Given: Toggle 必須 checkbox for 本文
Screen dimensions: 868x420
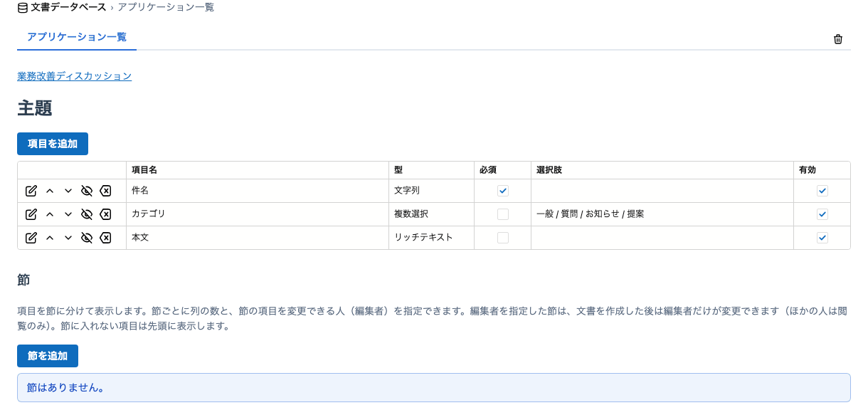Looking at the screenshot, I should tap(503, 238).
